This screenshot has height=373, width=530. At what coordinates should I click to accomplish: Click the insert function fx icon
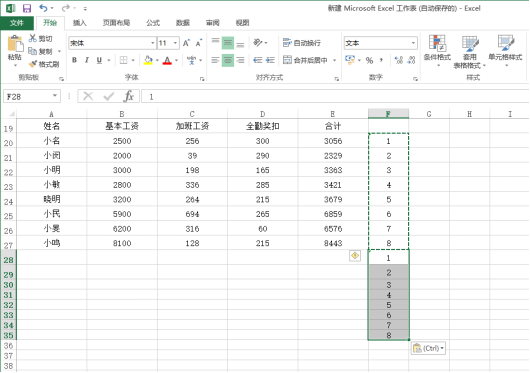(129, 96)
